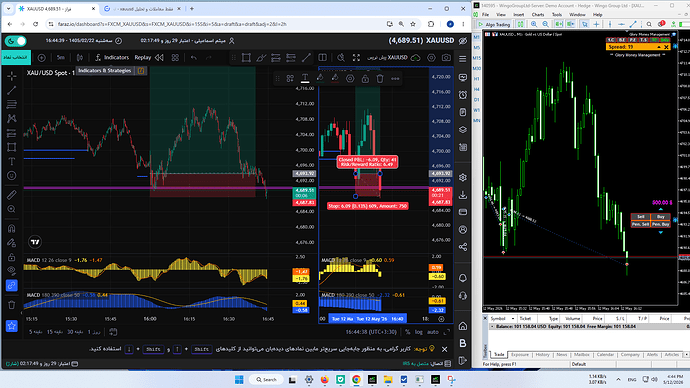
Task: Select the trend line drawing tool
Action: (12, 90)
